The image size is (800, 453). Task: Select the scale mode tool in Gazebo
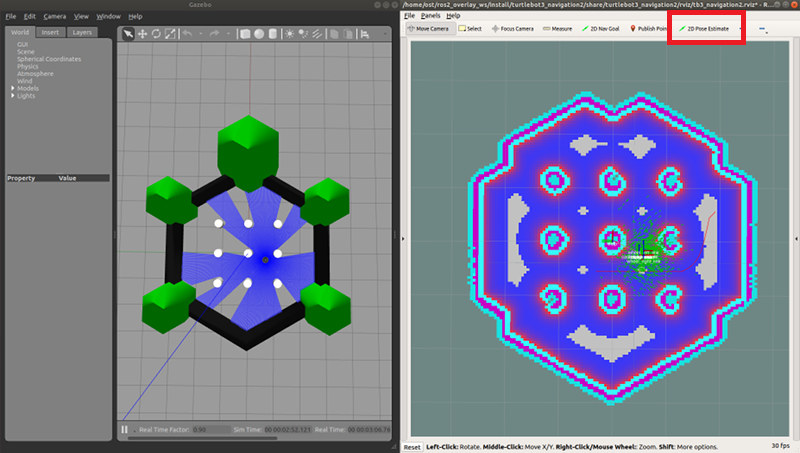[x=170, y=34]
